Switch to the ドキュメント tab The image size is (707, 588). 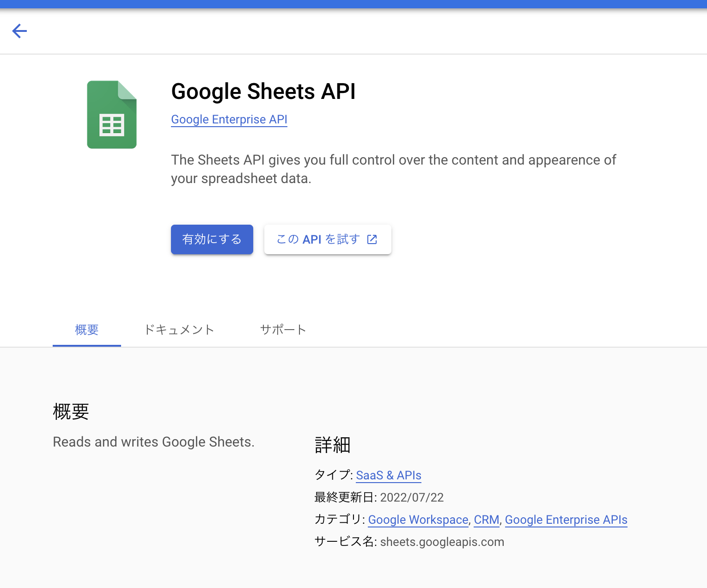179,330
